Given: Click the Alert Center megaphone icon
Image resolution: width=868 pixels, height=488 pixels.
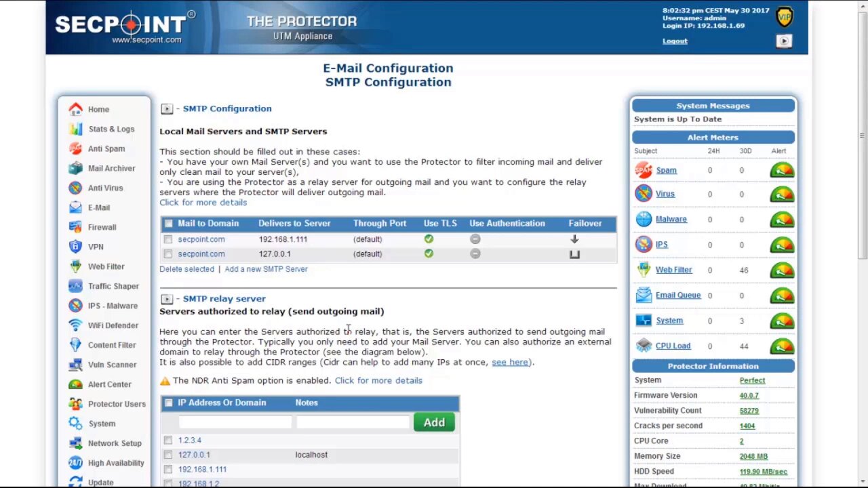Looking at the screenshot, I should (75, 384).
